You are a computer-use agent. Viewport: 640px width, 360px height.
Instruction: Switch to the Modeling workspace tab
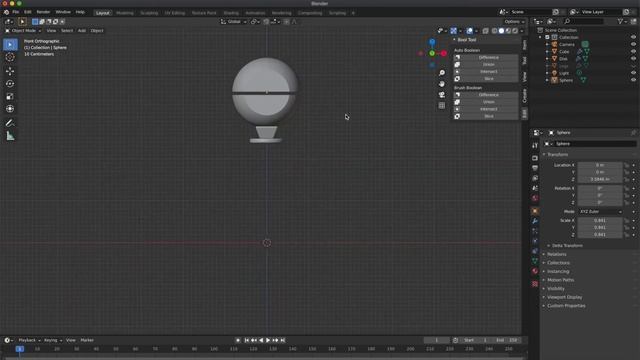click(124, 13)
